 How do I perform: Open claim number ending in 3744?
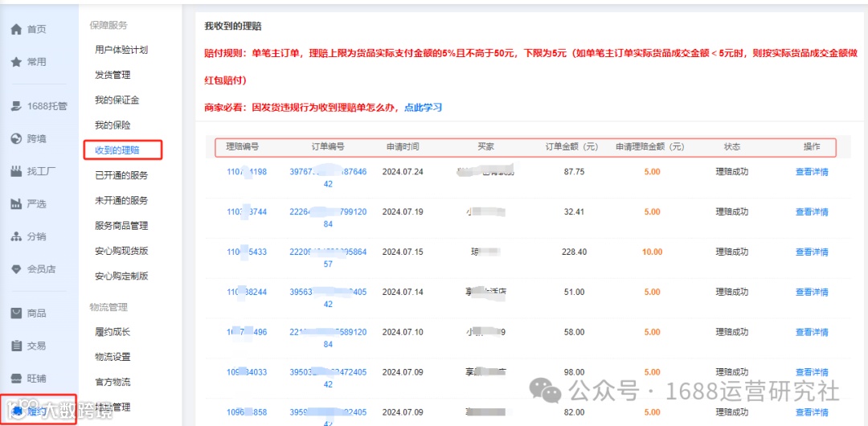[247, 211]
